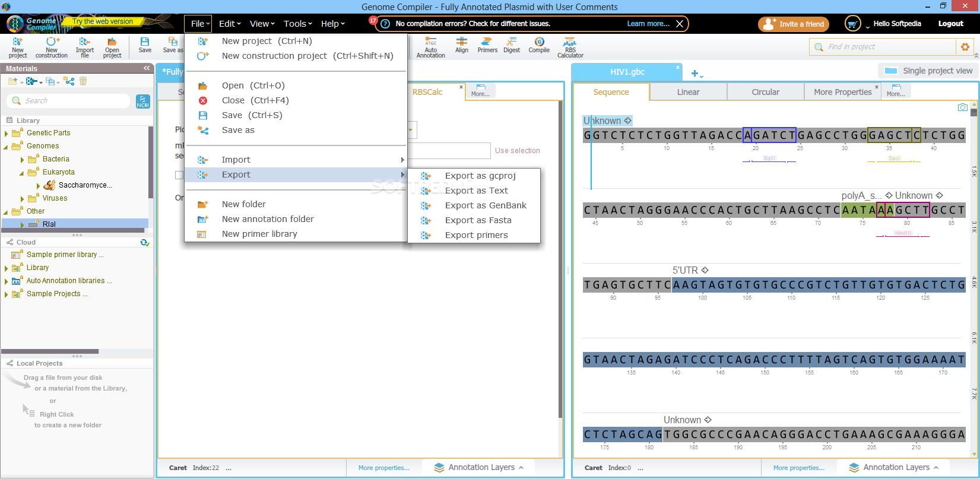Image resolution: width=980 pixels, height=479 pixels.
Task: Select Export primers
Action: tap(474, 235)
